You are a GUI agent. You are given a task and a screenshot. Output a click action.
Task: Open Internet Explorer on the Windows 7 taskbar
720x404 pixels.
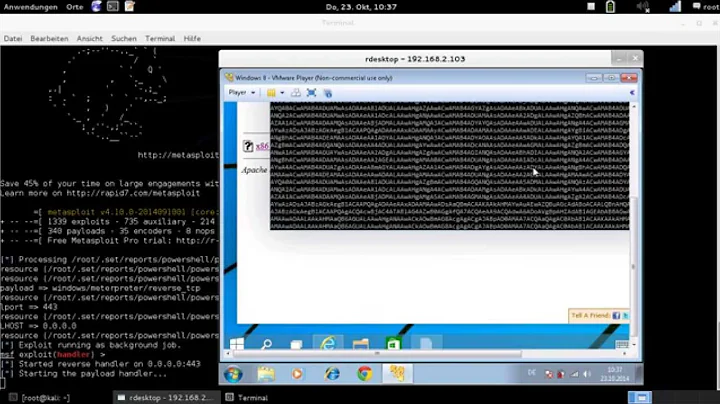[332, 374]
